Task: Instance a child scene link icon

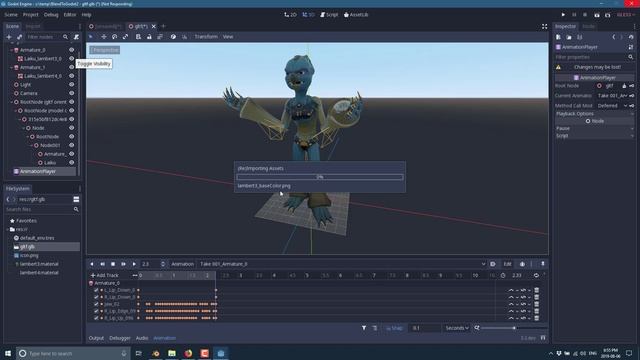Action: 19,37
